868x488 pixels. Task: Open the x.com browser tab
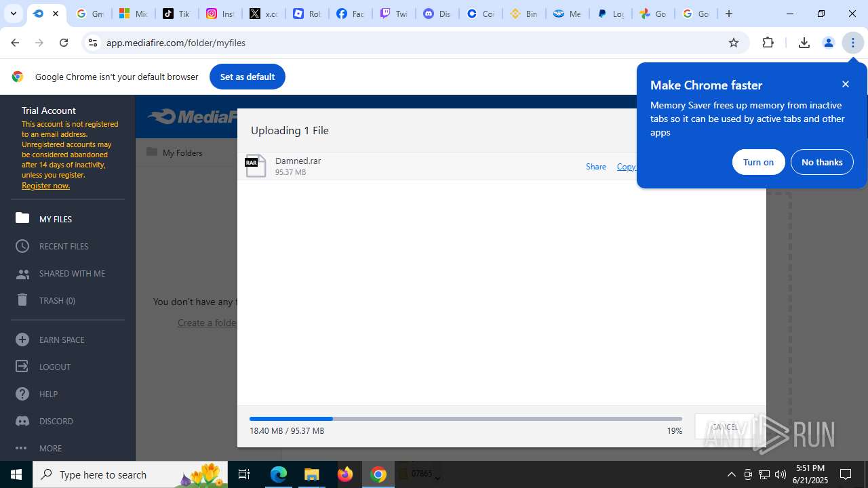[263, 14]
